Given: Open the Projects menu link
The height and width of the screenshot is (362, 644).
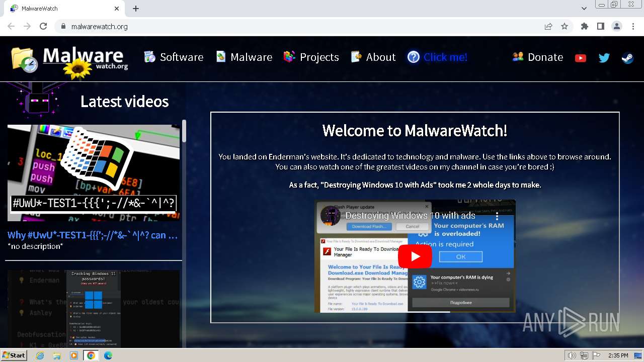Looking at the screenshot, I should (311, 57).
